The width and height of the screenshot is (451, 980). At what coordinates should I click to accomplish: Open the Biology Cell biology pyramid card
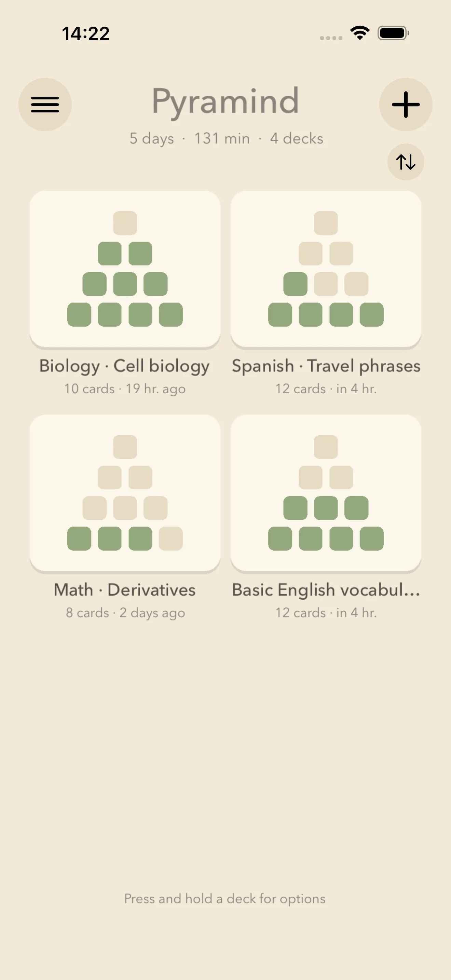(125, 269)
